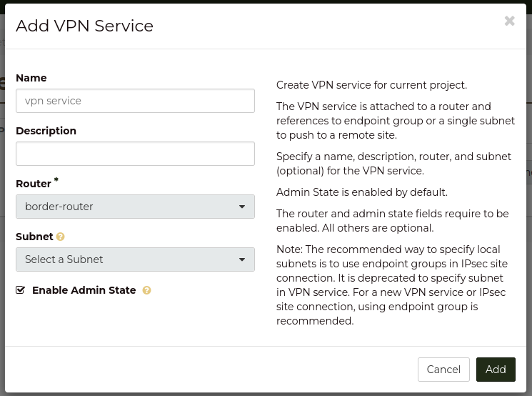Click the Subnet help question-mark icon
Image resolution: width=532 pixels, height=396 pixels.
point(61,237)
